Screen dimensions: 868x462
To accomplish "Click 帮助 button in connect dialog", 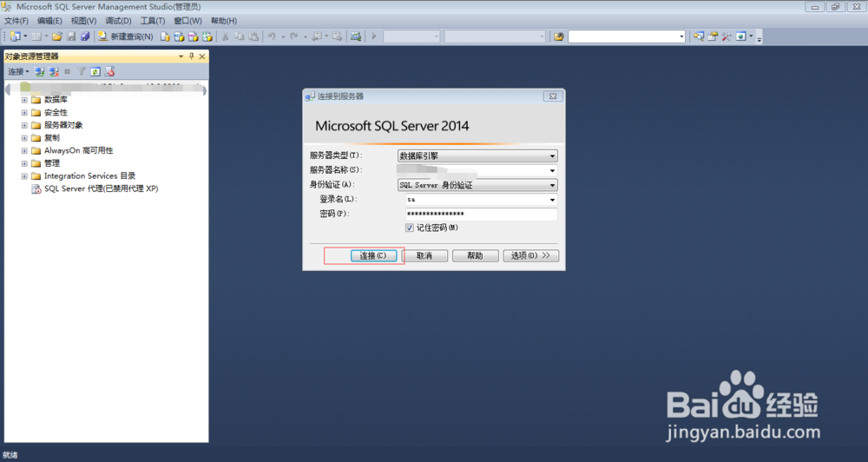I will [x=475, y=255].
